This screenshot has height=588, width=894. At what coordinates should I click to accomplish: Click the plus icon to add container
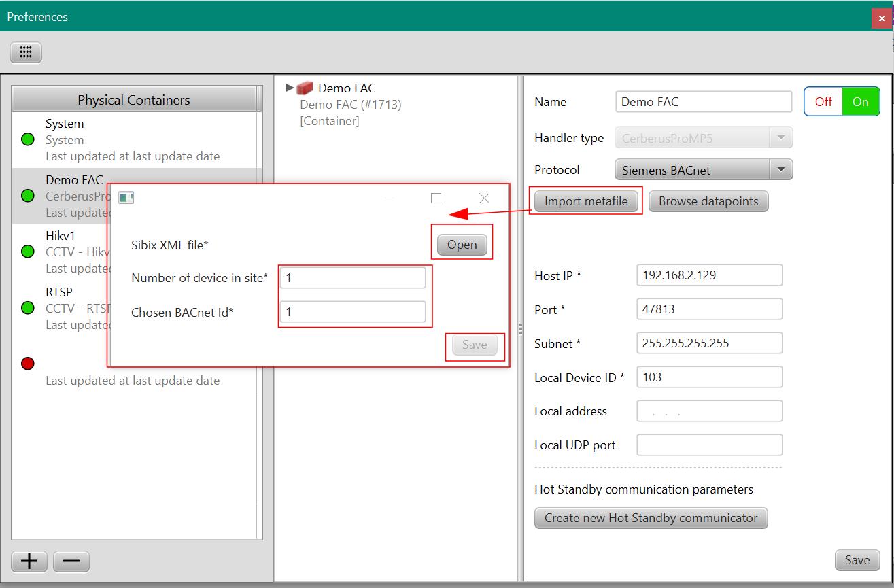point(29,561)
